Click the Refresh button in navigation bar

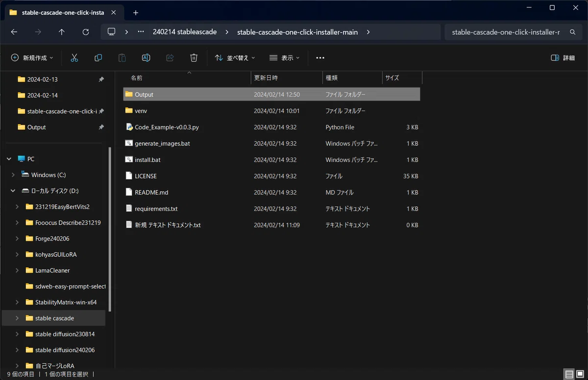click(x=86, y=32)
